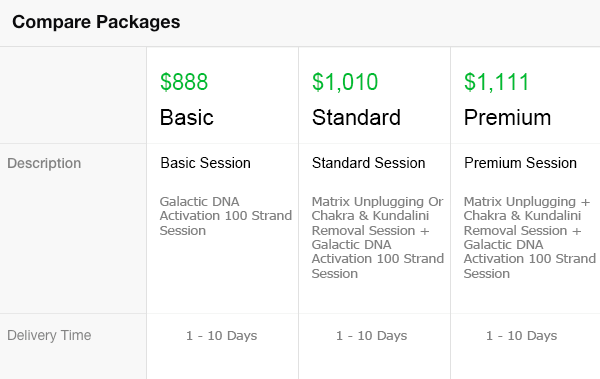This screenshot has width=600, height=379.
Task: Click the Basic Session description title
Action: tap(205, 163)
